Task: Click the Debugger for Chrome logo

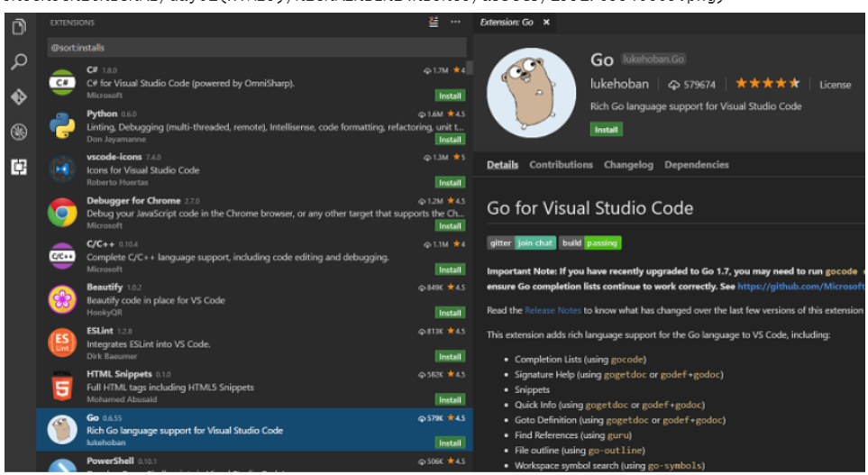Action: click(62, 213)
